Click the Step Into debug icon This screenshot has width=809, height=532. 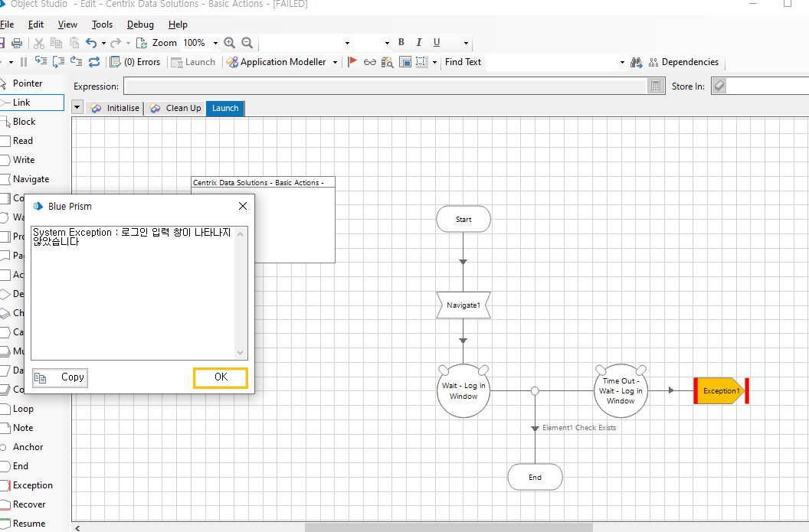pos(41,62)
